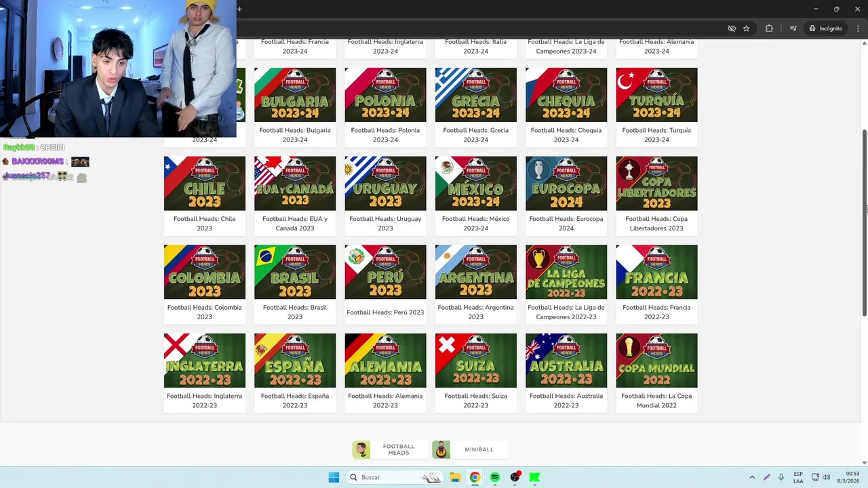Click the 'Football Heads: Colombia 2023' link
Image resolution: width=868 pixels, height=488 pixels.
(204, 312)
